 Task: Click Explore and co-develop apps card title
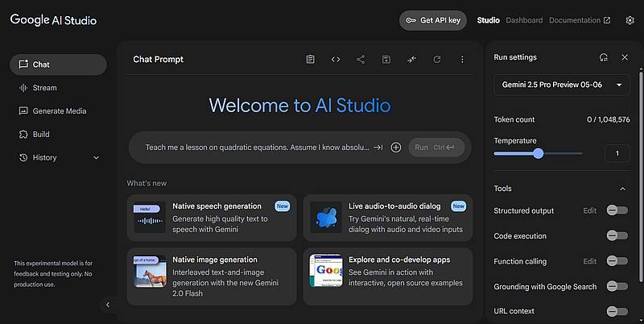[x=399, y=260]
